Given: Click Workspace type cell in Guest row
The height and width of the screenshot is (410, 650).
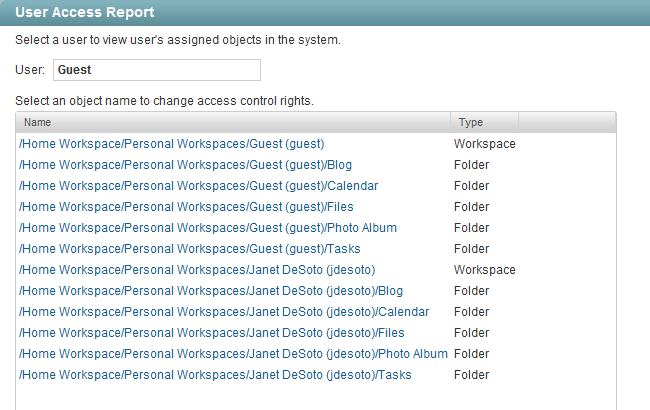Looking at the screenshot, I should [x=485, y=144].
